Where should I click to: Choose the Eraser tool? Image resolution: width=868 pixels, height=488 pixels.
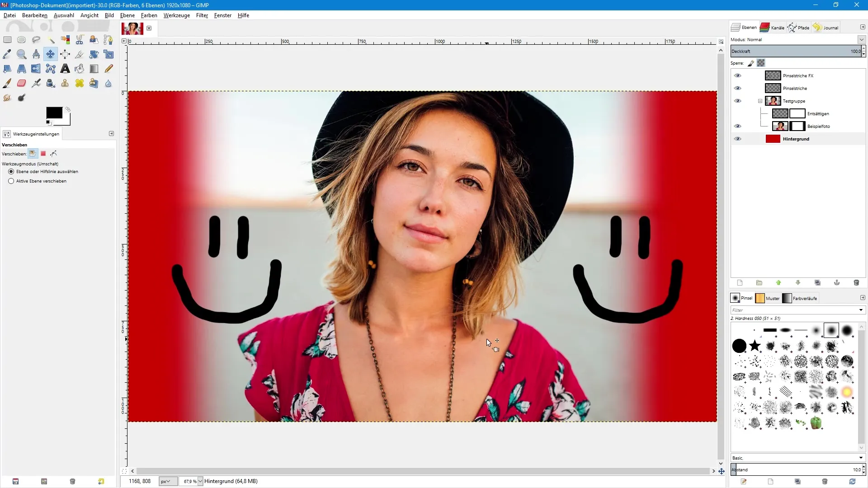(x=22, y=83)
